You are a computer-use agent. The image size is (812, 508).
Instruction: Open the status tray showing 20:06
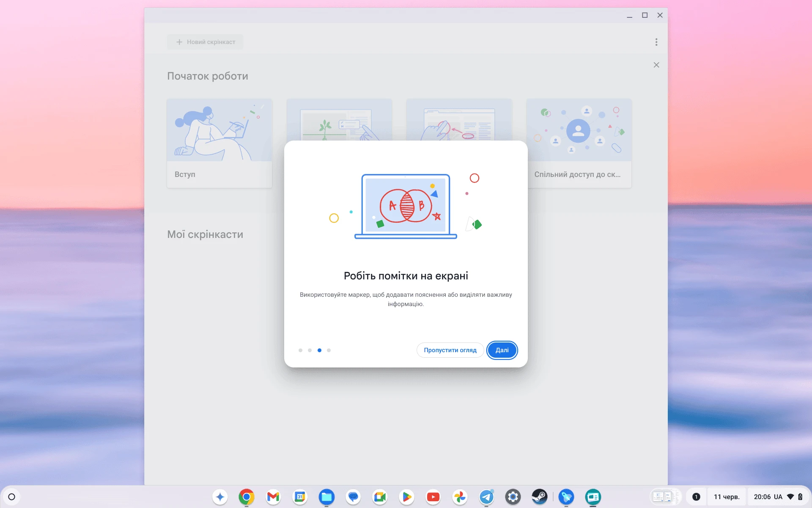pos(778,497)
